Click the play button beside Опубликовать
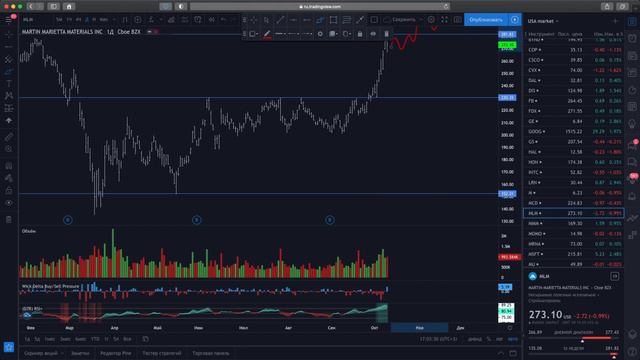640x360 pixels. (515, 20)
